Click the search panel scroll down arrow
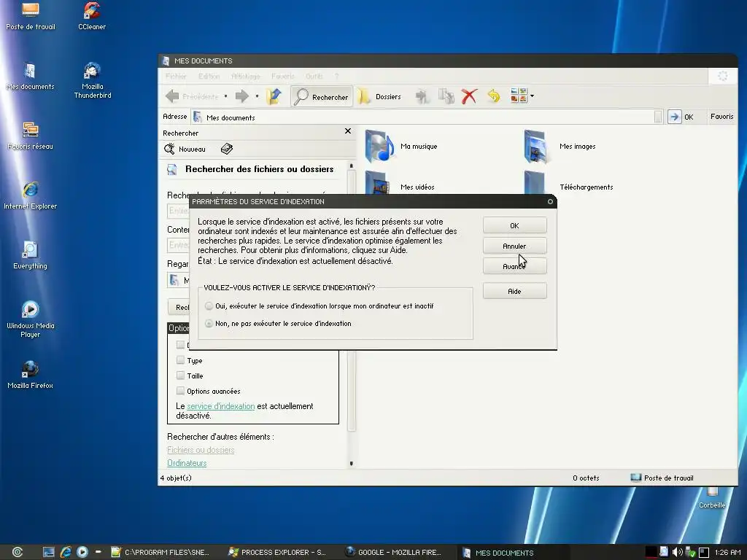Viewport: 747px width, 560px height. click(352, 463)
